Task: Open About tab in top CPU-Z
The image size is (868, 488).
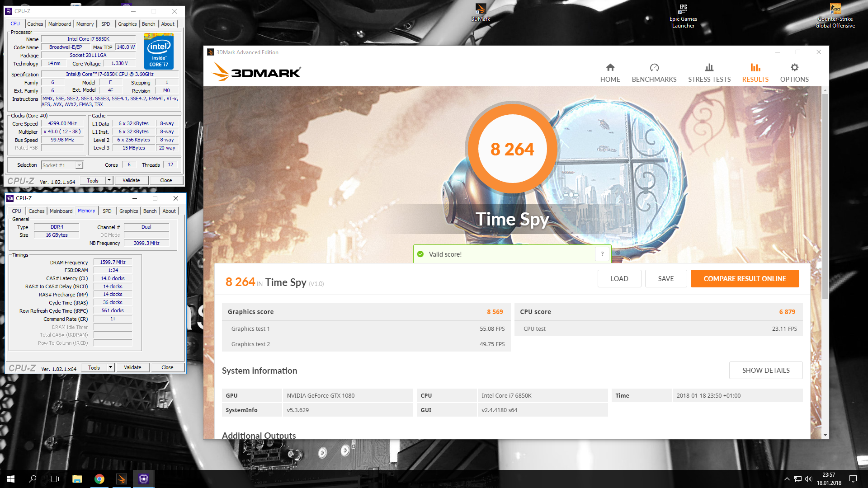Action: (x=168, y=24)
